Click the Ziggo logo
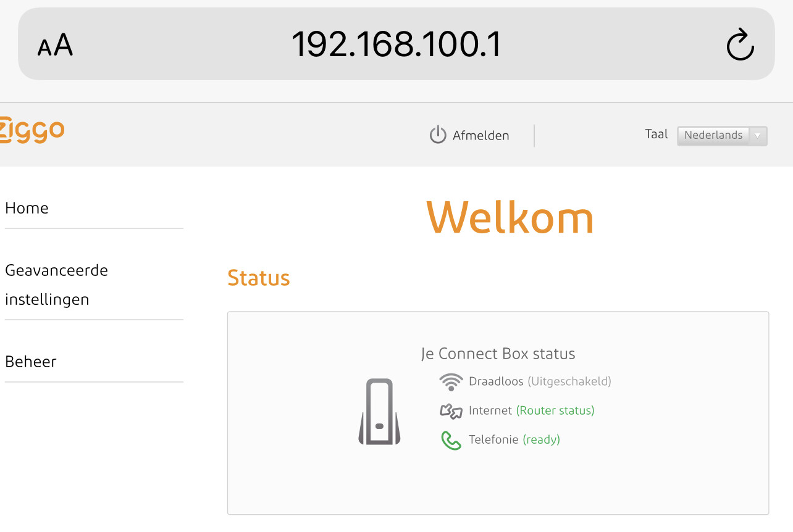 [x=31, y=130]
